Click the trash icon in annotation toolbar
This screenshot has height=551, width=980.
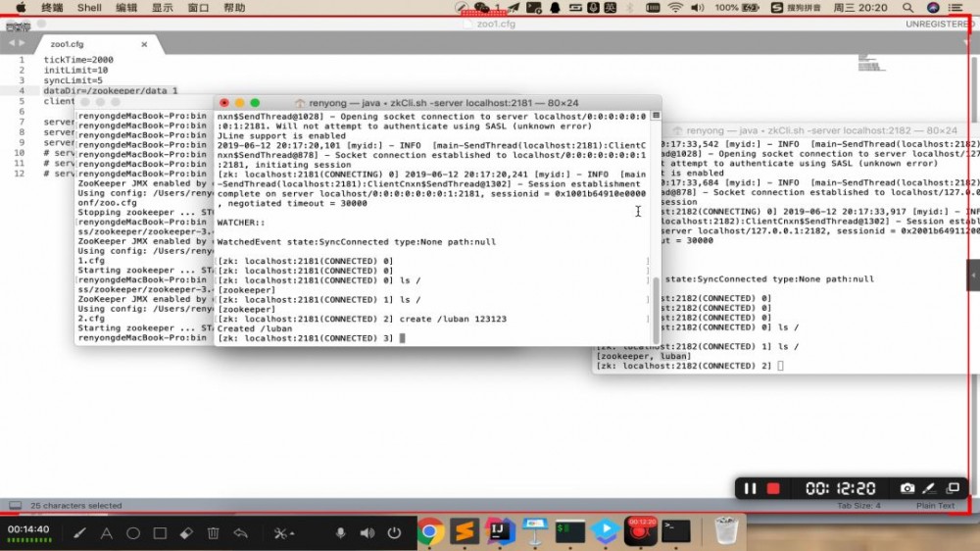[x=213, y=533]
